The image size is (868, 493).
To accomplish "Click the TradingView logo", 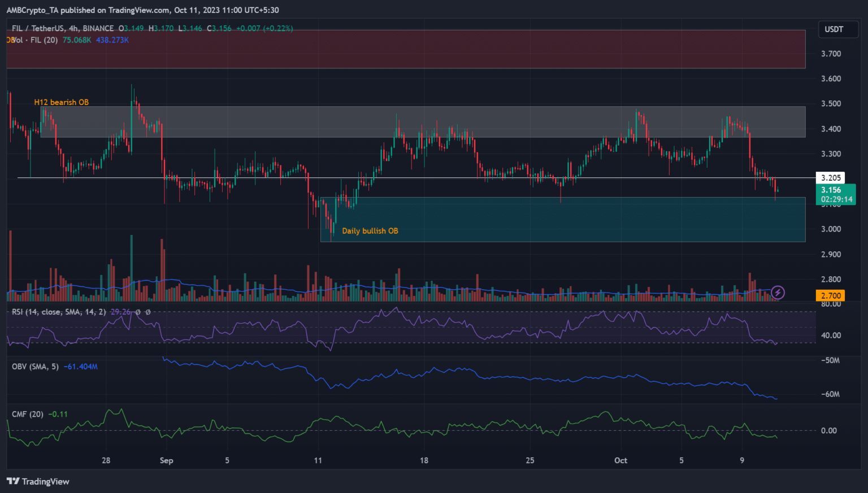I will click(38, 481).
